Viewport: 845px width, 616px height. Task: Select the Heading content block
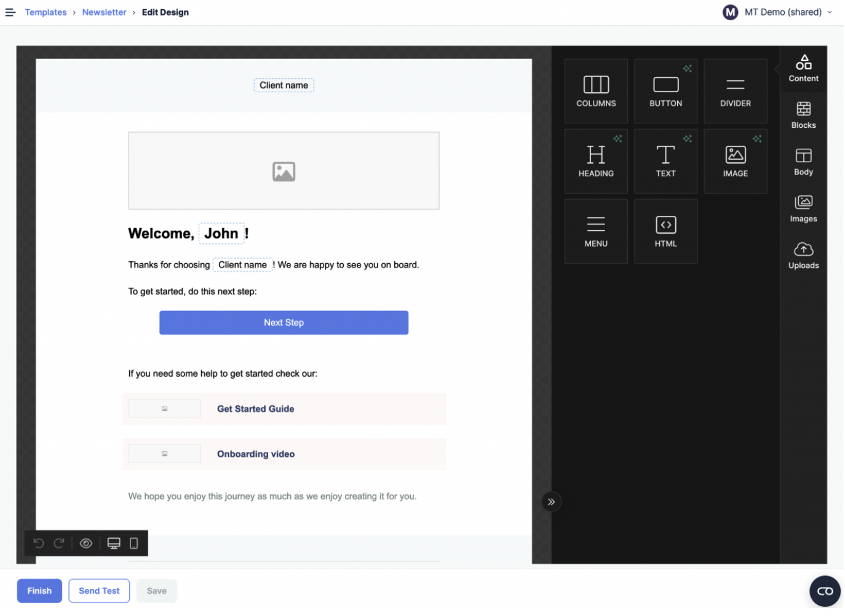click(595, 161)
